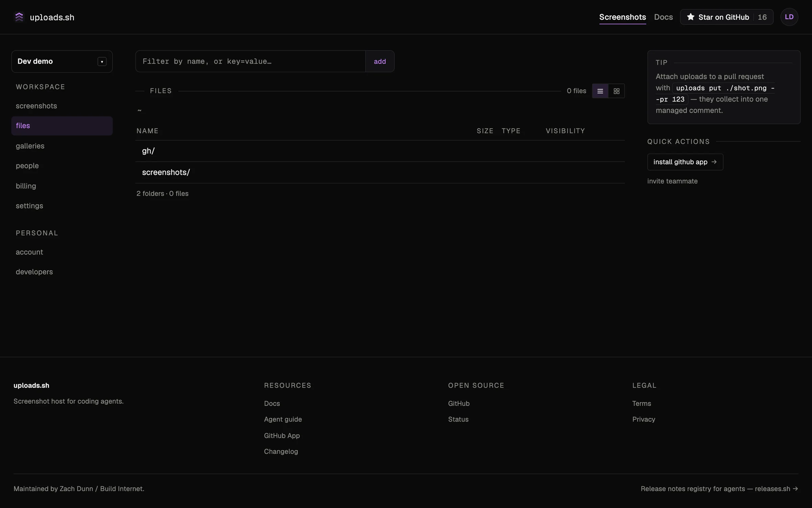Screen dimensions: 812x508
Task: Focus the filter by name input
Action: click(250, 61)
